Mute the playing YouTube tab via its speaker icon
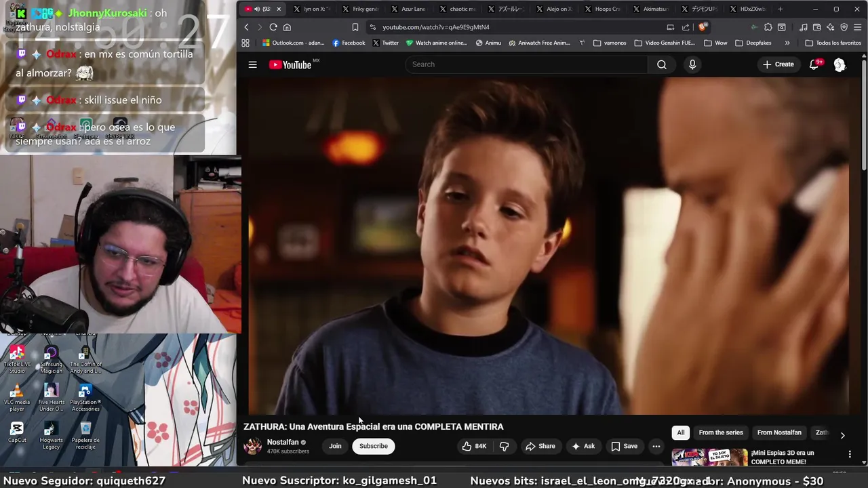Image resolution: width=868 pixels, height=488 pixels. click(x=257, y=9)
